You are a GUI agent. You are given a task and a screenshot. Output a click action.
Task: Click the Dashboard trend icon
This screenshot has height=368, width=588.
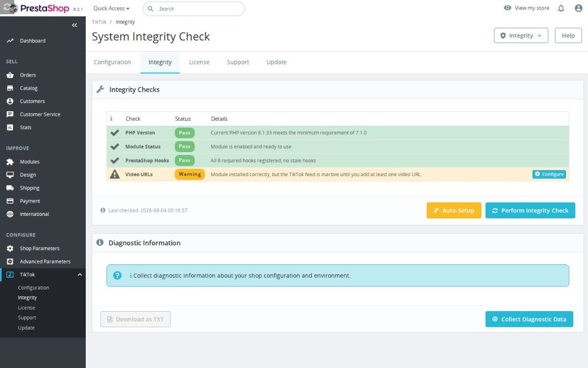tap(10, 41)
